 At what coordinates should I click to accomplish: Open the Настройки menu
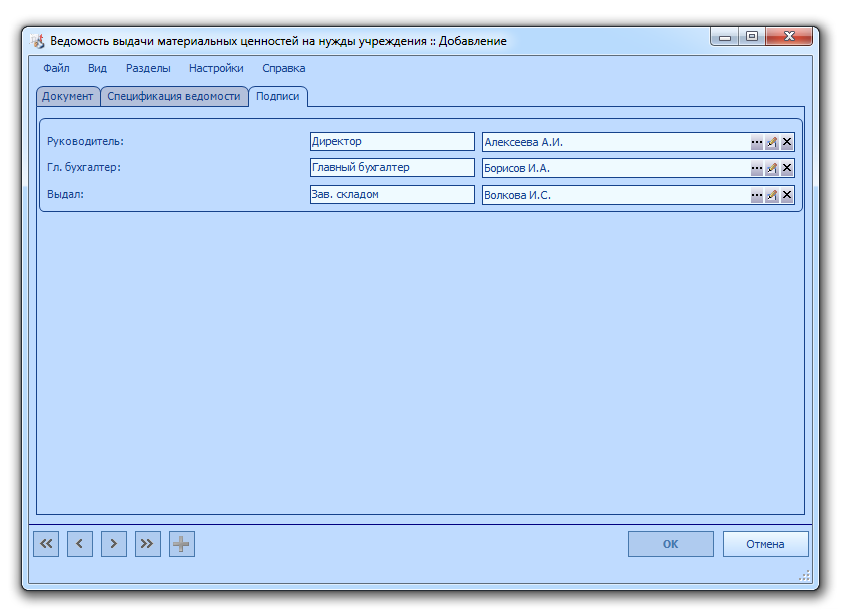click(216, 68)
